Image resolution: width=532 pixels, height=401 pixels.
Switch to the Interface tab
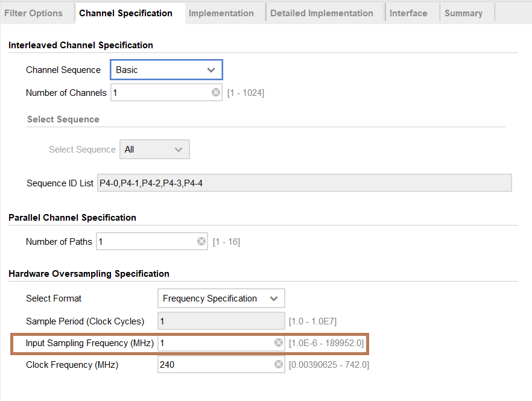[x=408, y=13]
